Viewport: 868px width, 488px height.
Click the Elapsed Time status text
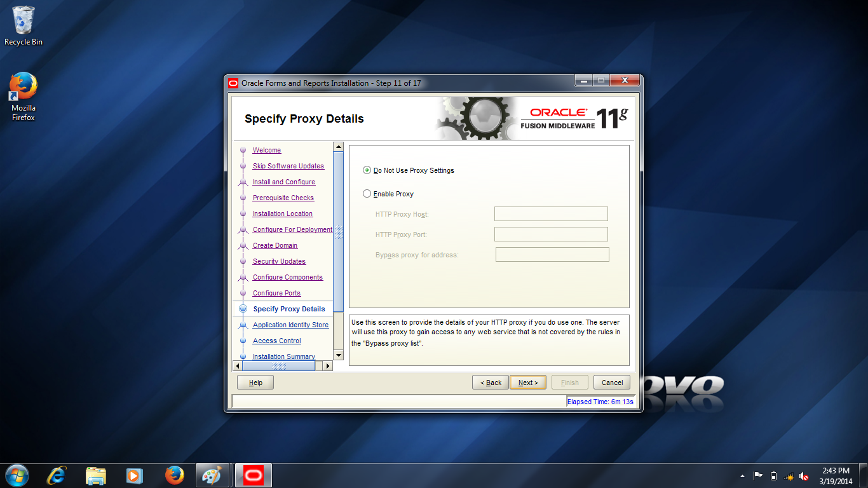600,402
